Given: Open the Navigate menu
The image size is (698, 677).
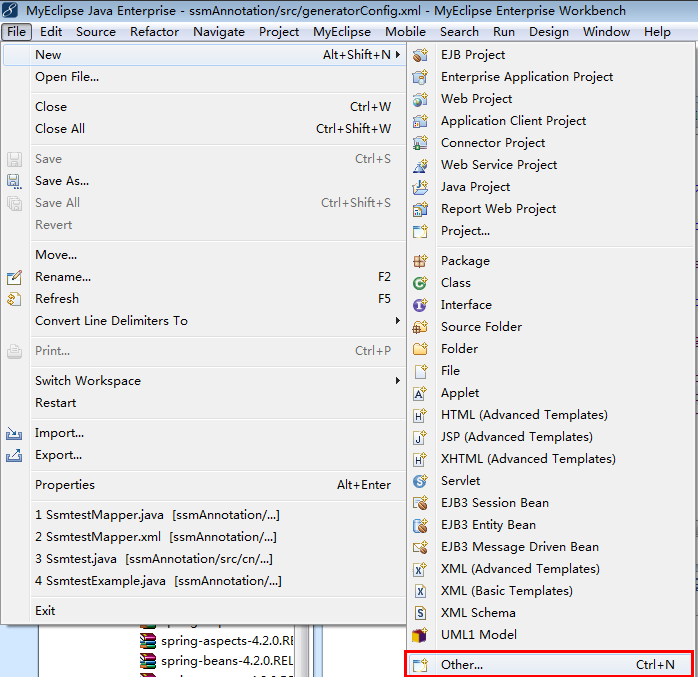Looking at the screenshot, I should (219, 32).
